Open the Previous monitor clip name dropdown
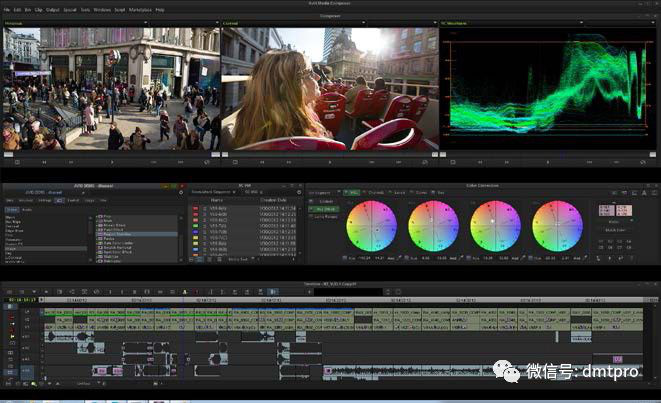The height and width of the screenshot is (403, 661). point(146,23)
